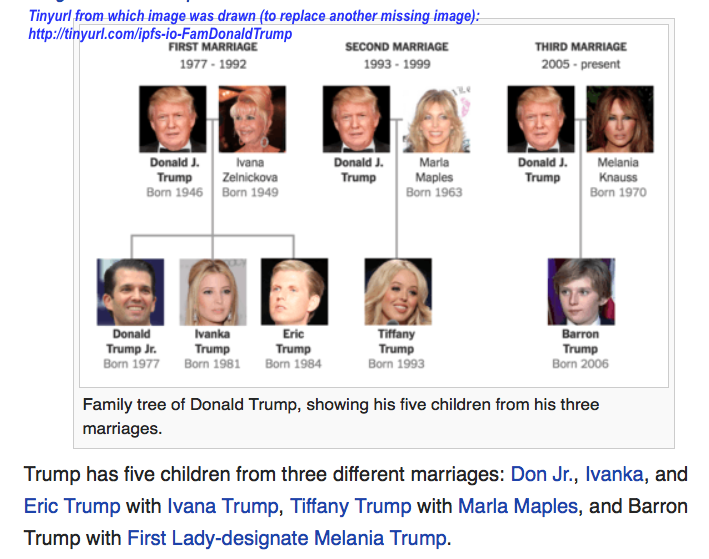Click Donald J. Trump photo under Third Marriage
709x559 pixels.
point(541,119)
